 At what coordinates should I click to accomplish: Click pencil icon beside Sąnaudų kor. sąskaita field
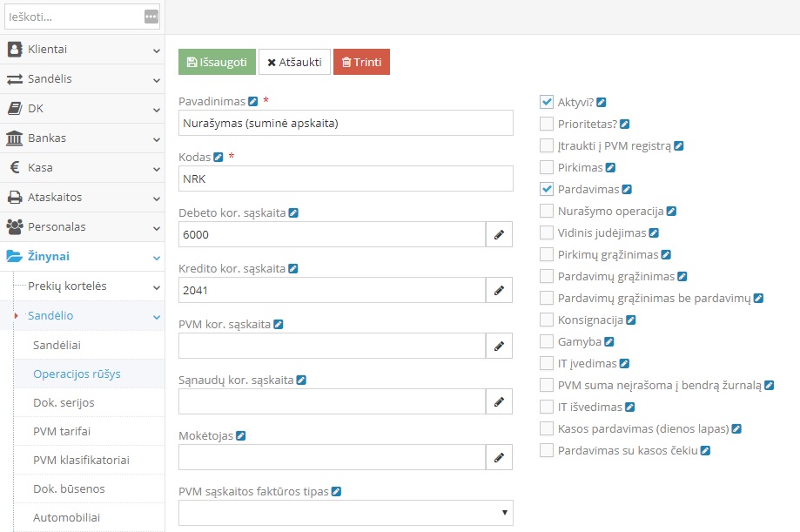(x=499, y=401)
